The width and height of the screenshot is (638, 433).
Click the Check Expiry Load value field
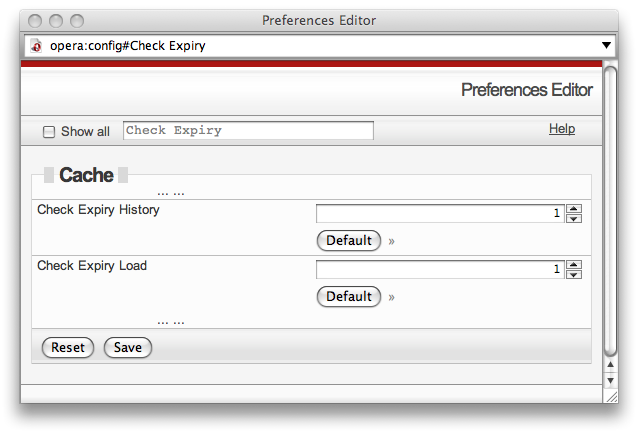pos(440,269)
